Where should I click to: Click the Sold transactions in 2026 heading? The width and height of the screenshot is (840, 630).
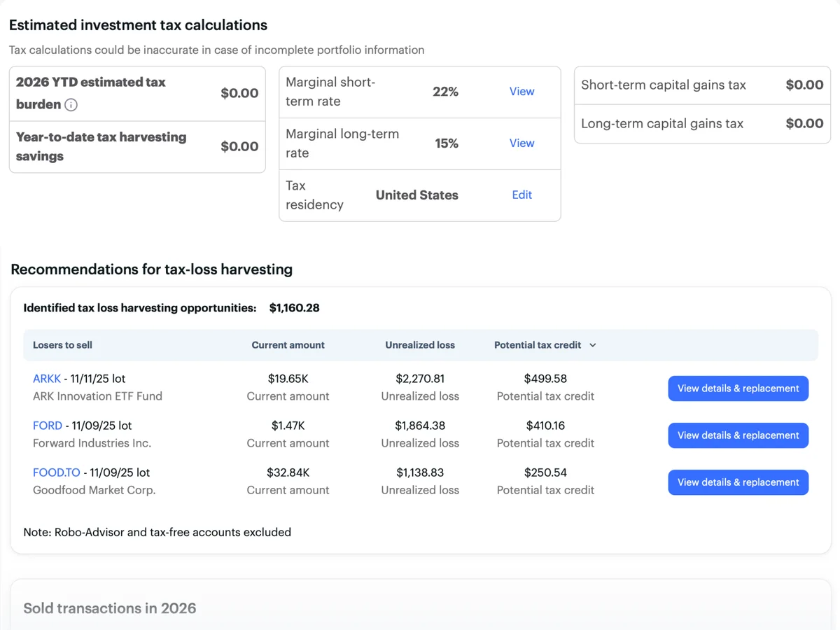click(109, 608)
